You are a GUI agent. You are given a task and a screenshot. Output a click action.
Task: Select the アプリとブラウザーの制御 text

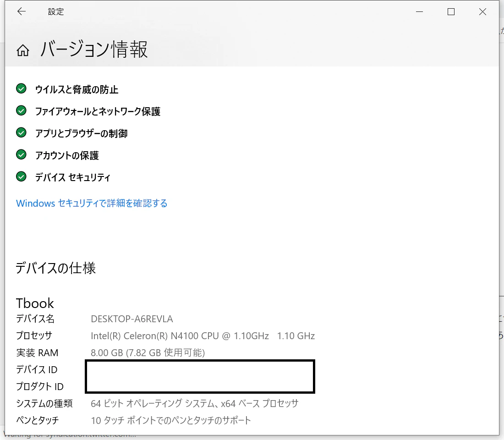pyautogui.click(x=81, y=133)
